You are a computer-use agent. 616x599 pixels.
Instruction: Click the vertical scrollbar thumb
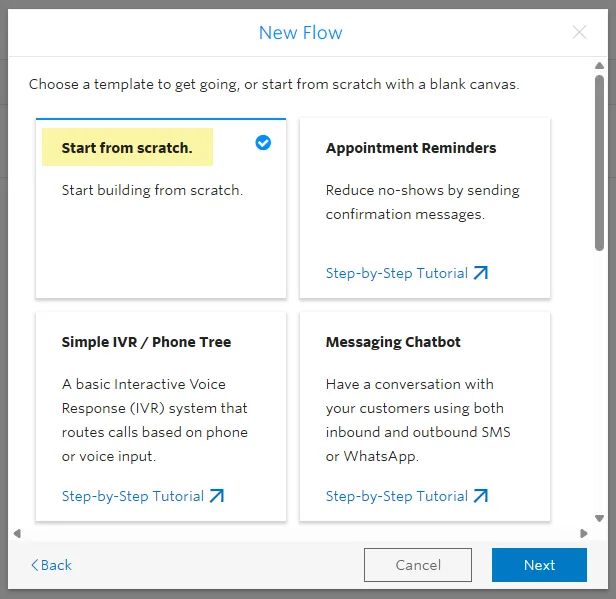click(599, 163)
